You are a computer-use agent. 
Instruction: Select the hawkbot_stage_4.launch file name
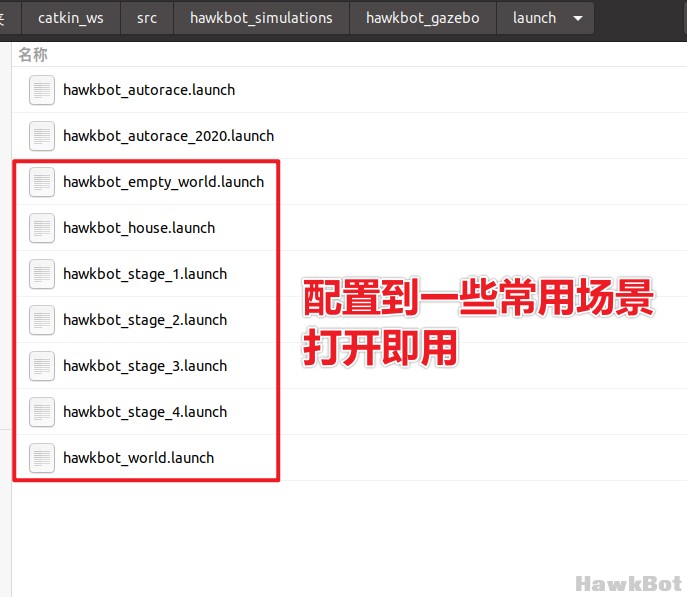(145, 412)
